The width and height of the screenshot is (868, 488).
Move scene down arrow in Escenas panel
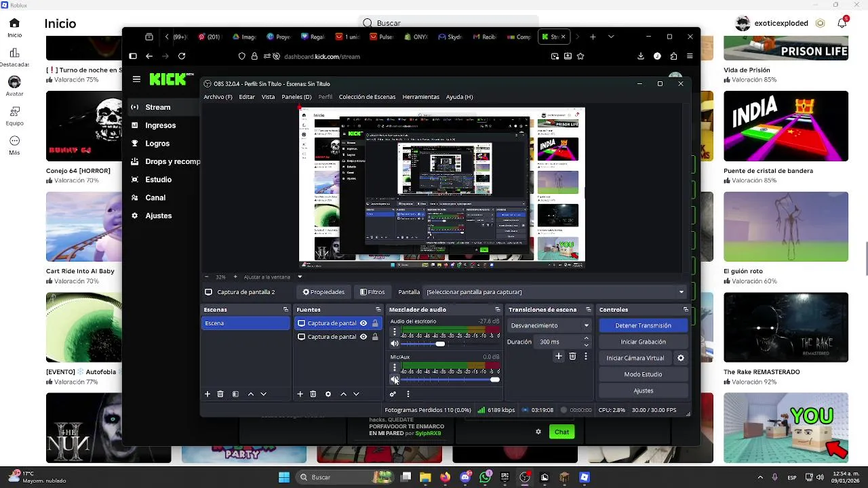point(264,394)
